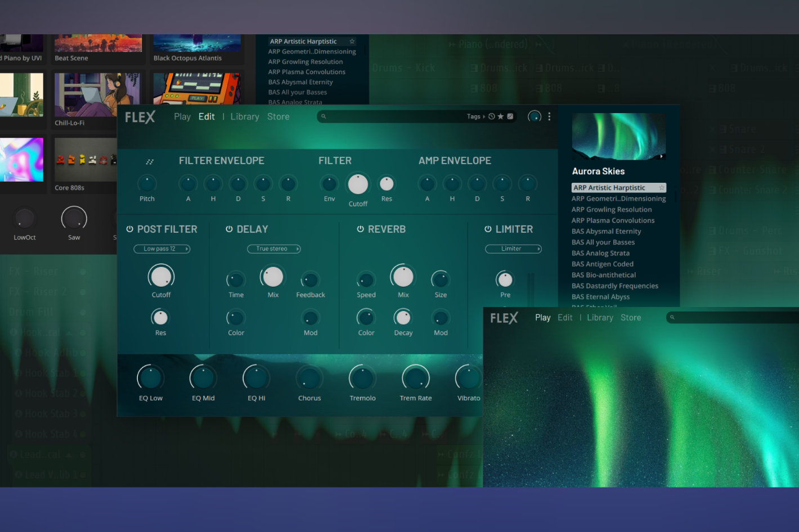
Task: Click the EQ Mid knob
Action: coord(203,378)
